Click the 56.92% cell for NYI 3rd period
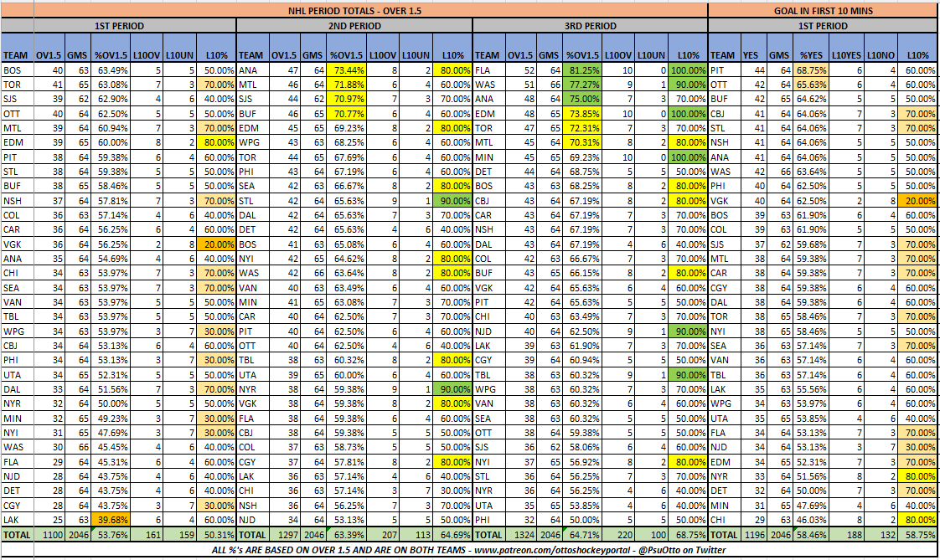Screen dimensions: 940x560 pyautogui.click(x=582, y=462)
